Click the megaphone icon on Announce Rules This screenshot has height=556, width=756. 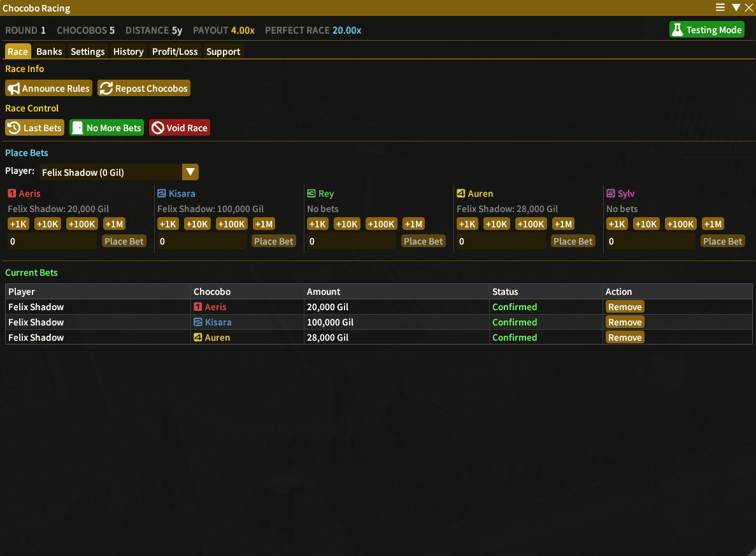[x=14, y=89]
